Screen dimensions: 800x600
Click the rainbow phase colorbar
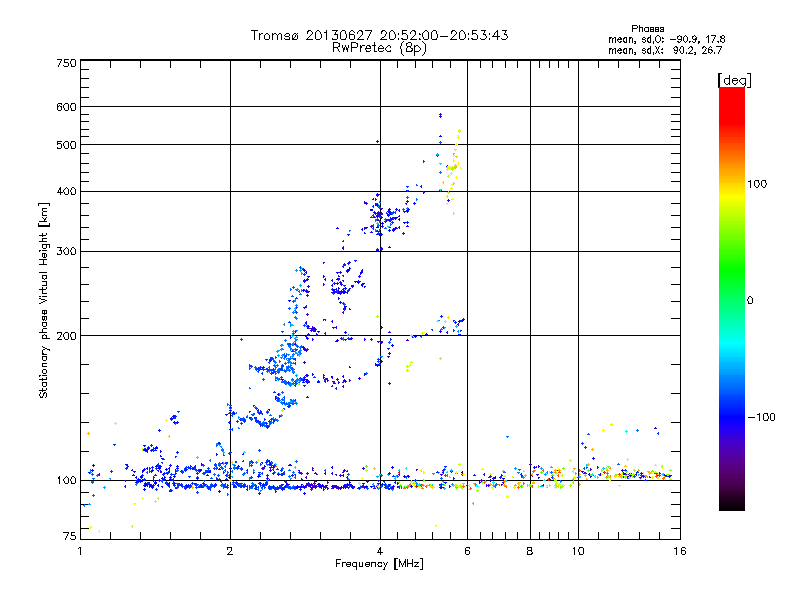point(732,299)
